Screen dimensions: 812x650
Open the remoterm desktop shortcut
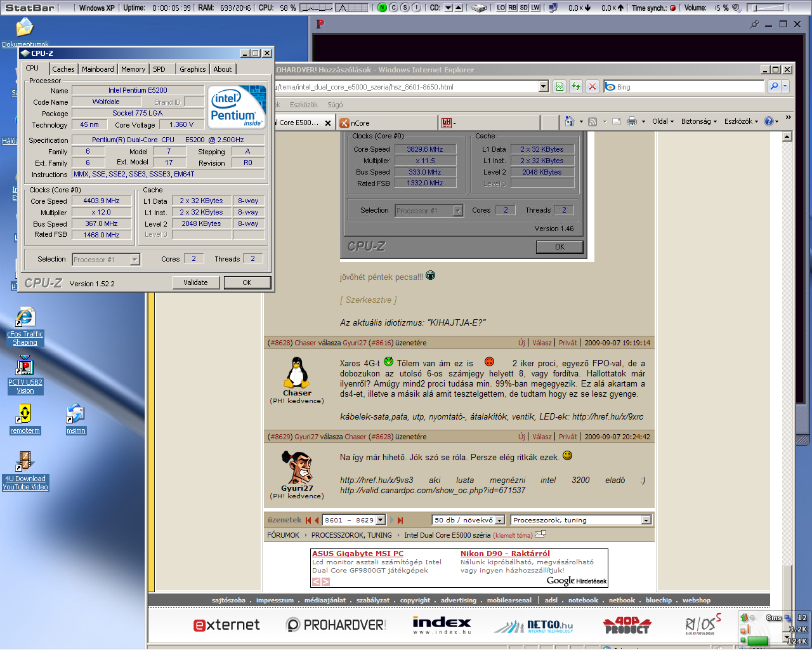click(25, 414)
